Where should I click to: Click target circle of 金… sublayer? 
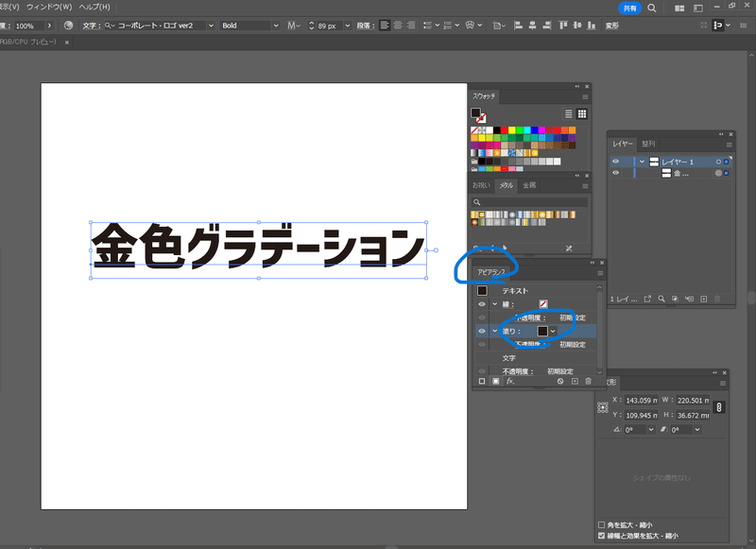click(x=718, y=173)
